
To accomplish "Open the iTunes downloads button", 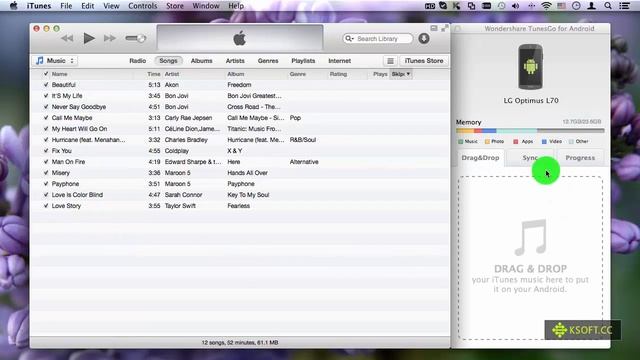I will point(424,38).
